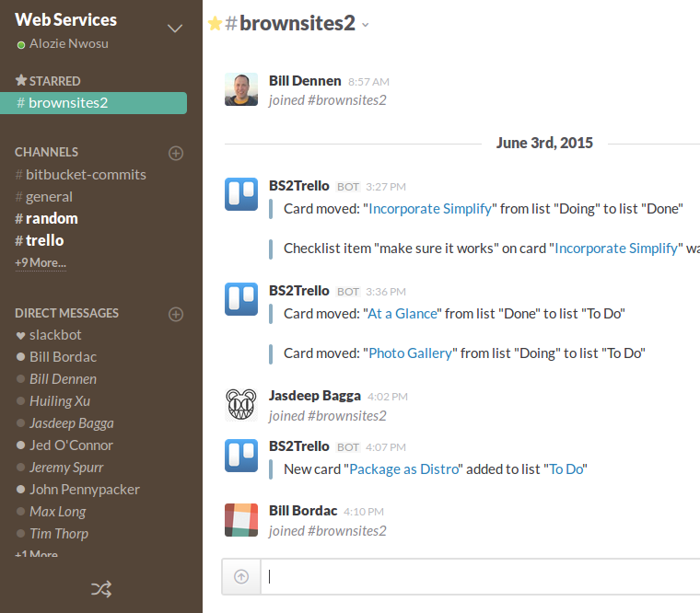
Task: Open the "Incorporate Simplify" link in checklist message
Action: (616, 249)
